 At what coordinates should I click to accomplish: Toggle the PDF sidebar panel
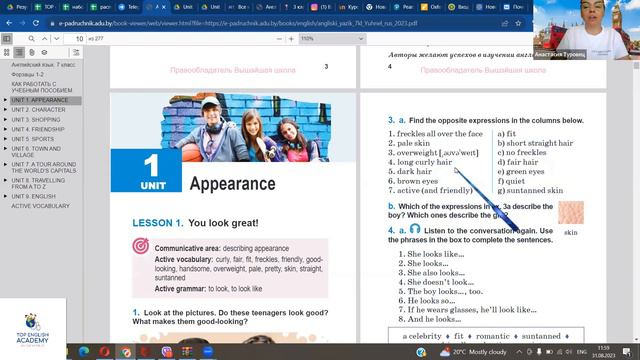tap(7, 39)
